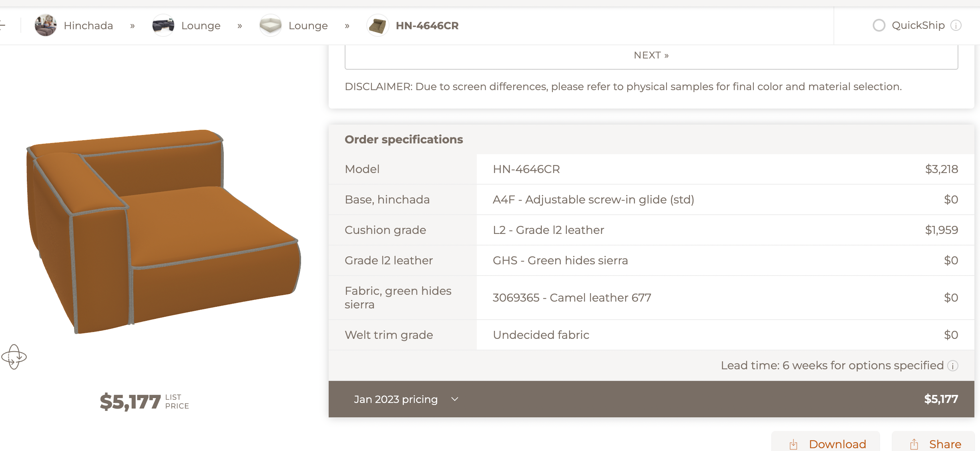This screenshot has width=980, height=451.
Task: Click the 360 rotate view icon
Action: click(14, 356)
